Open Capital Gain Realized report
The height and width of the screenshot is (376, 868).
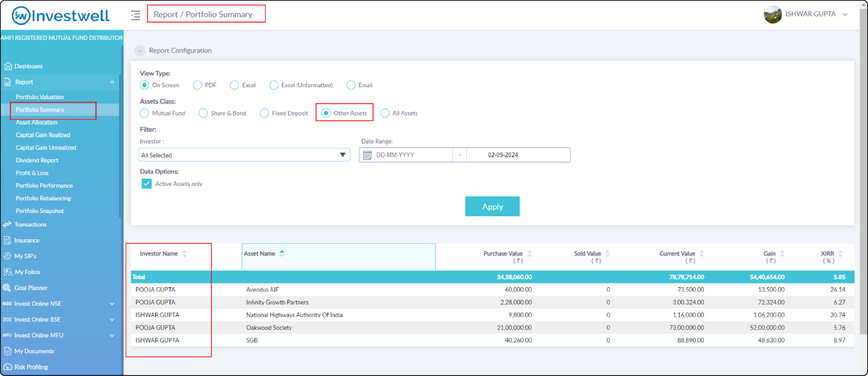[43, 135]
